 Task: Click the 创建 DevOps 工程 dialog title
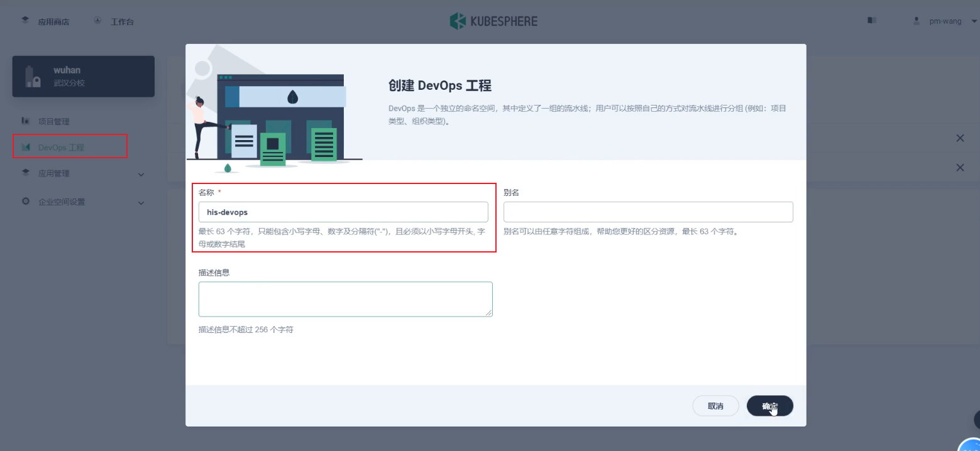[440, 86]
